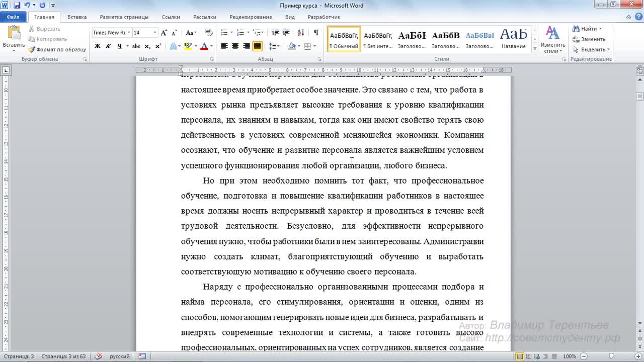This screenshot has height=362, width=644.
Task: Click the numbered list icon
Action: (240, 33)
